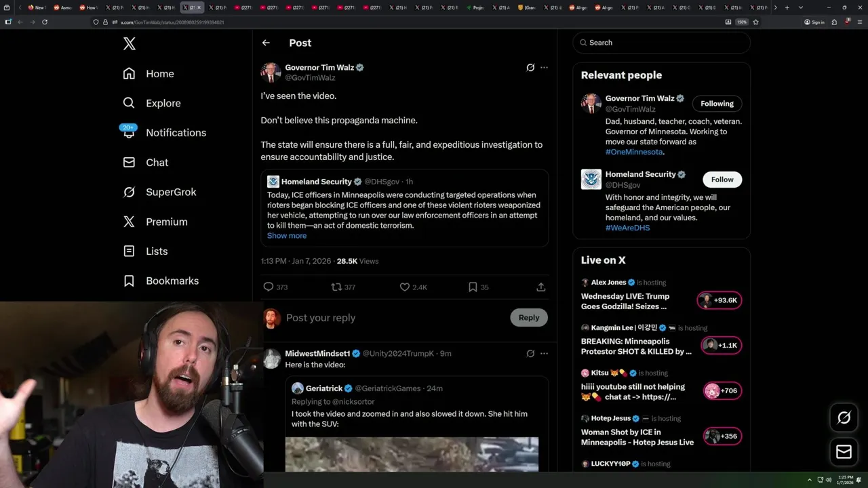Viewport: 868px width, 488px height.
Task: Open floating messages envelope button
Action: click(x=844, y=451)
